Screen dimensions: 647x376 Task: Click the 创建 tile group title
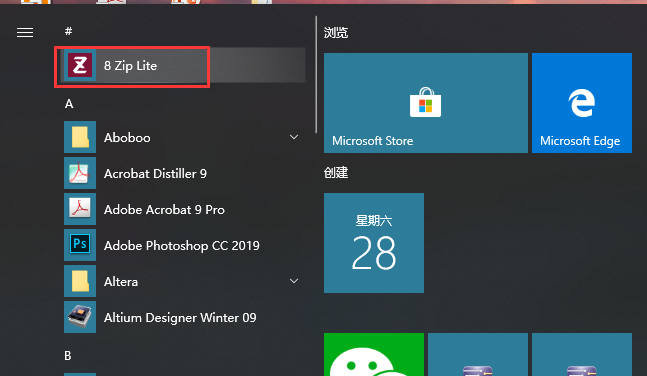pyautogui.click(x=336, y=173)
